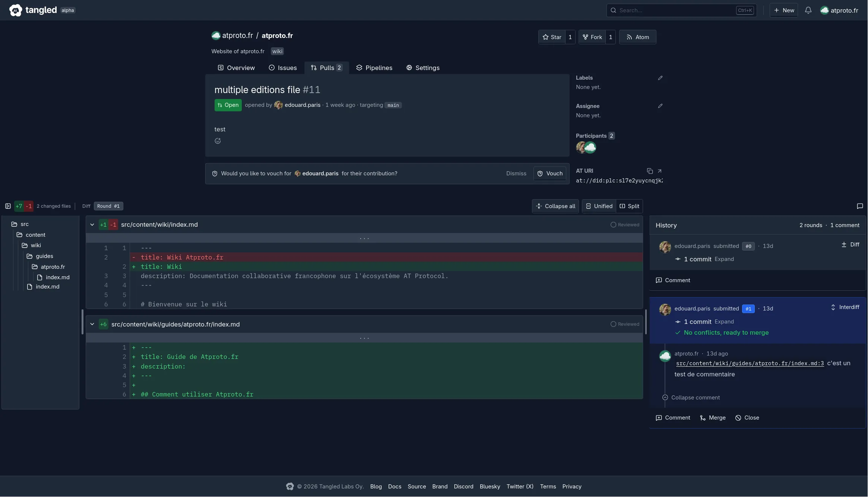Screen dimensions: 868x497
Task: Switch diff to Split view
Action: [629, 206]
